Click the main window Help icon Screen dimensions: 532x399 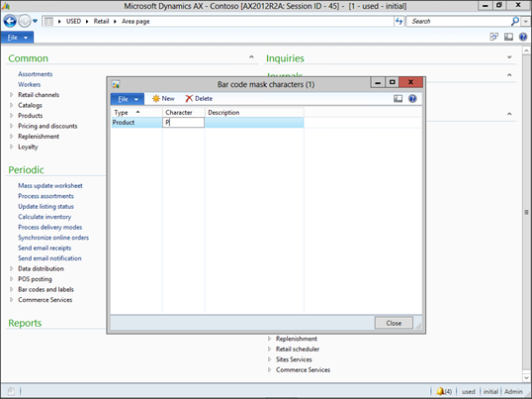coord(523,37)
